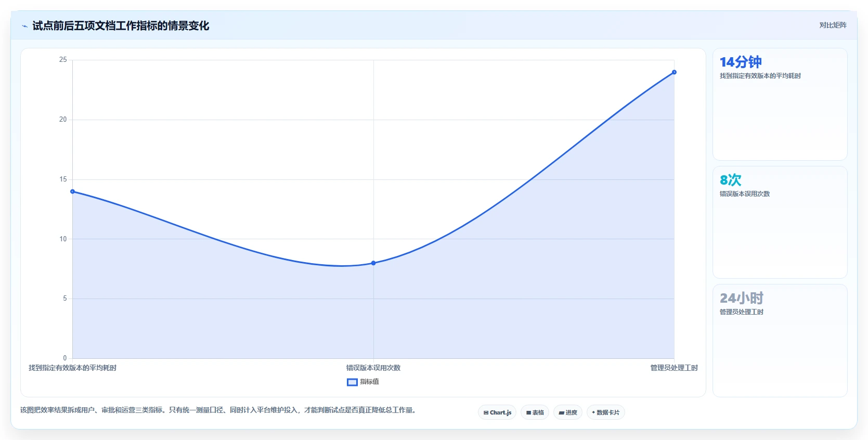Click the y-axis tick label 15
Viewport: 868px width, 440px height.
(x=63, y=179)
